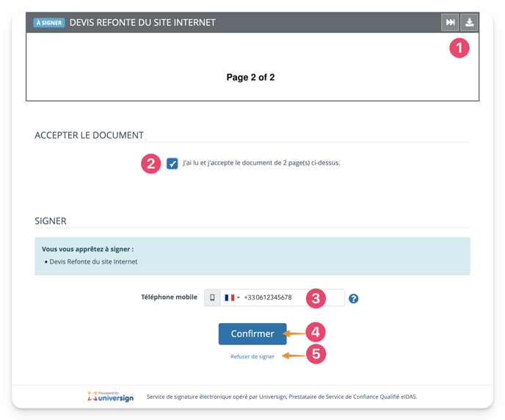
Task: Click the blue help question mark icon
Action: pyautogui.click(x=354, y=298)
